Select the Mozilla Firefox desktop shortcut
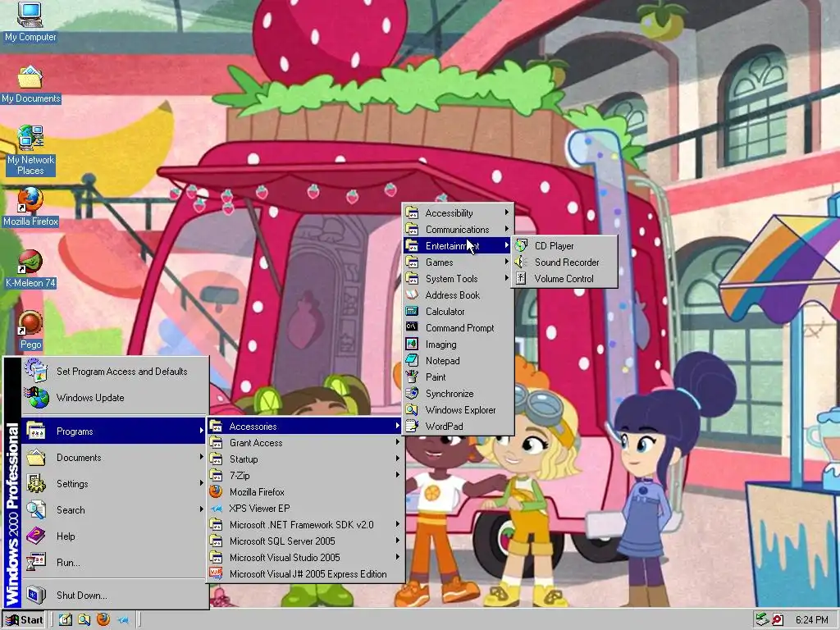The image size is (840, 630). 30,207
